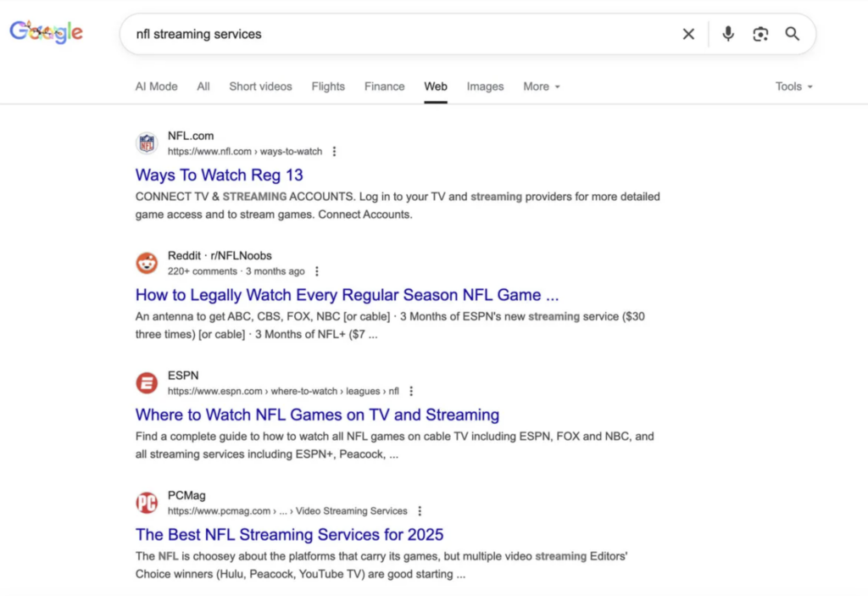Click the NFL.com shield favicon
This screenshot has height=596, width=868.
click(x=147, y=143)
